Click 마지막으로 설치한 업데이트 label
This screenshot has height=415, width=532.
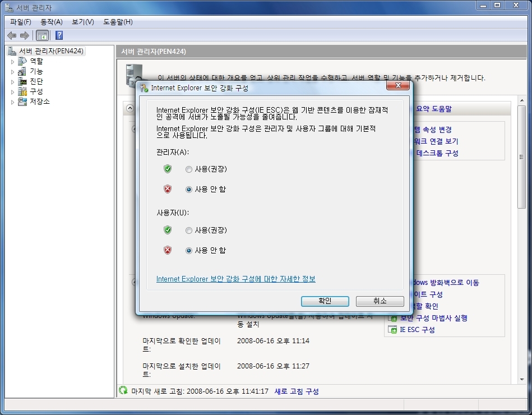[x=182, y=370]
